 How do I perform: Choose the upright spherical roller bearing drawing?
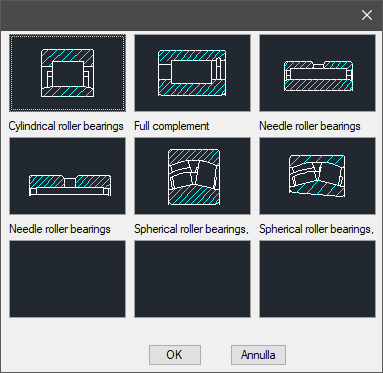coord(192,176)
